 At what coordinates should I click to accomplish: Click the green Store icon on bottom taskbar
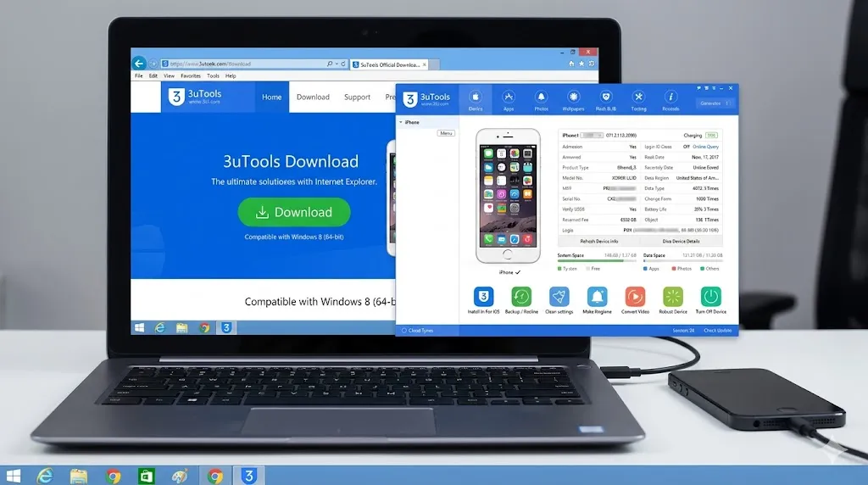(146, 477)
